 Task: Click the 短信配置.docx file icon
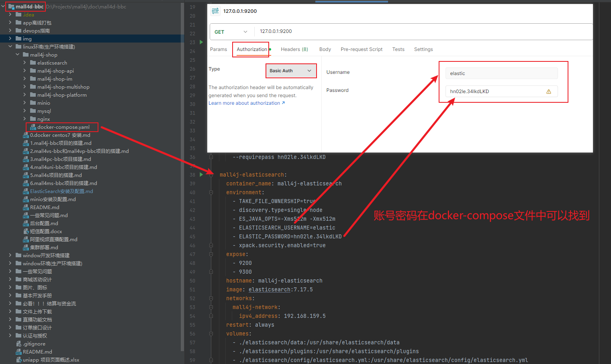click(x=26, y=232)
